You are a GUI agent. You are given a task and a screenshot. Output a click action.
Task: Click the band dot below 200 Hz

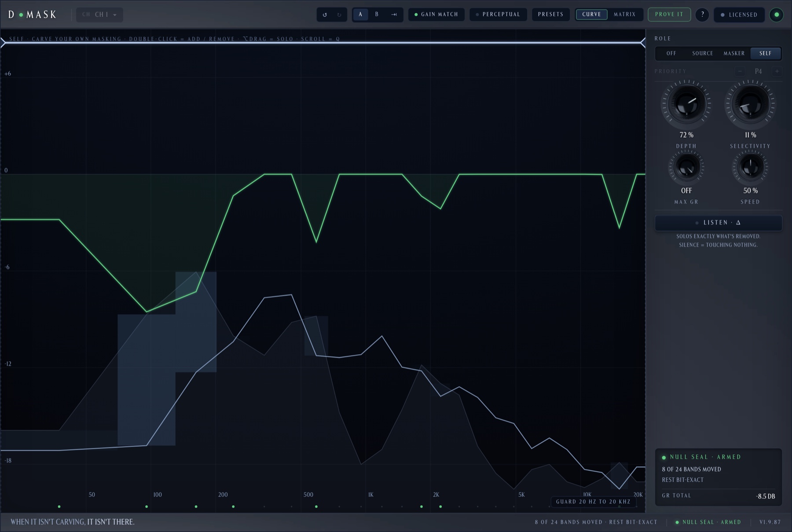(233, 507)
